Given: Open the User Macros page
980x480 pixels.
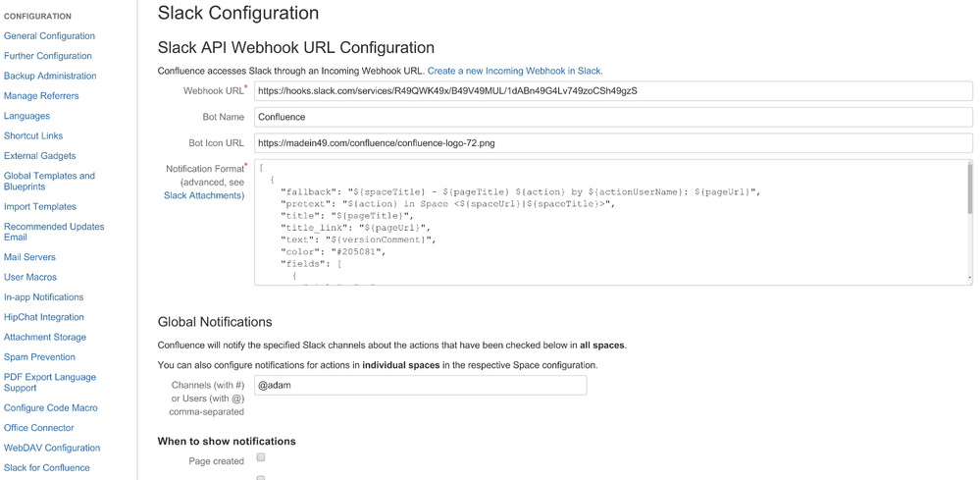Looking at the screenshot, I should (x=30, y=278).
